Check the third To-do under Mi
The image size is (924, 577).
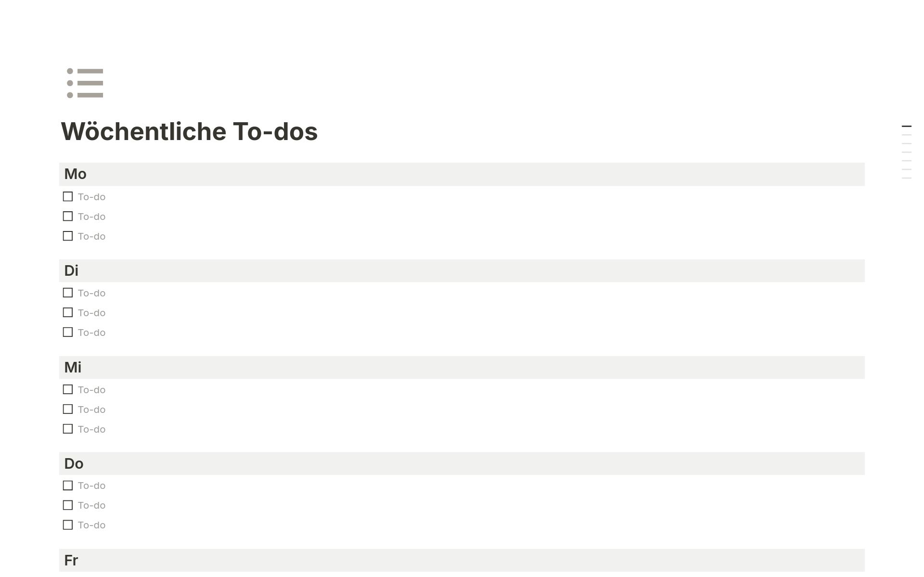click(67, 429)
